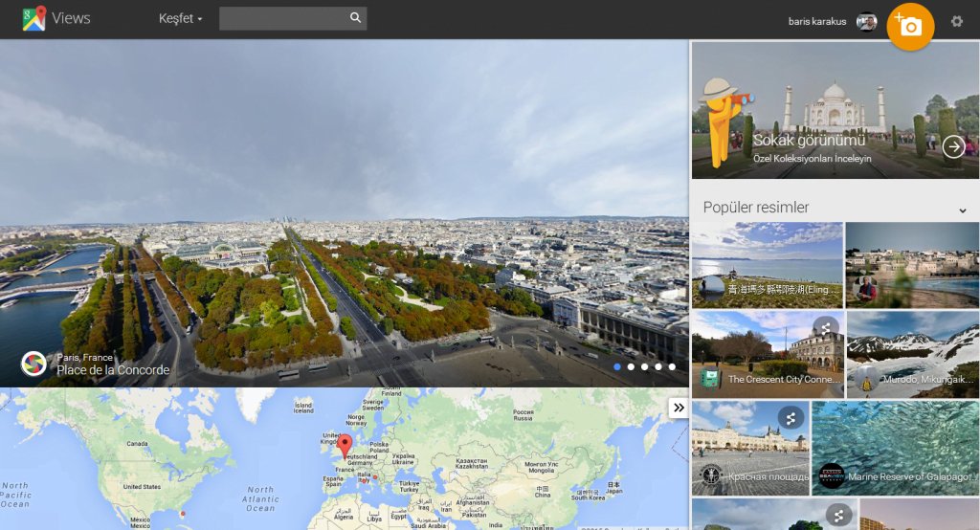Select the first carousel dot
Screen dimensions: 980x530
coord(617,366)
